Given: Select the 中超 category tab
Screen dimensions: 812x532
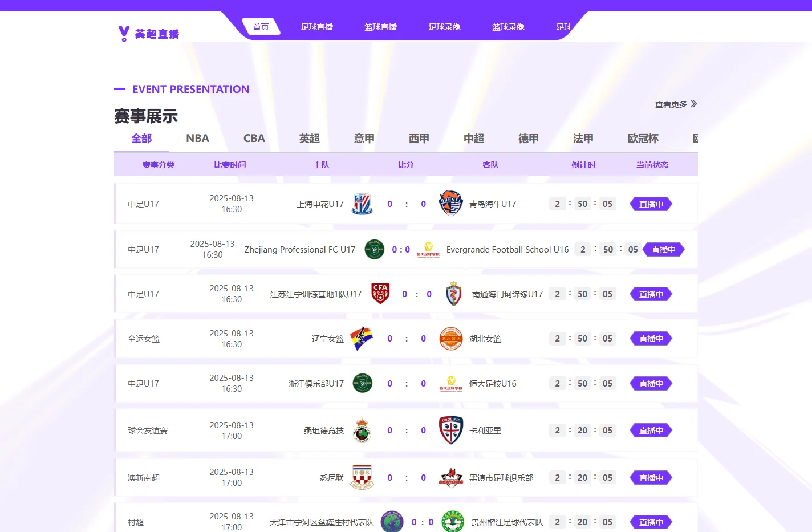Looking at the screenshot, I should 474,139.
